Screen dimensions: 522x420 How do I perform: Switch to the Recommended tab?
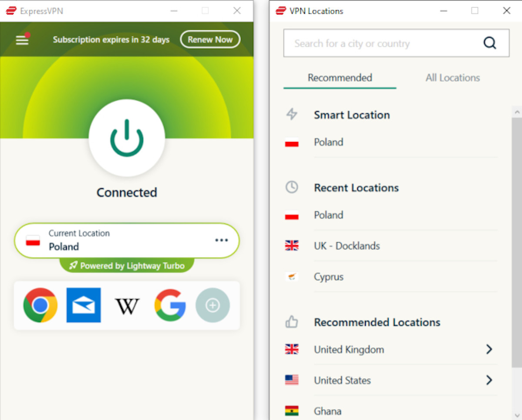340,78
